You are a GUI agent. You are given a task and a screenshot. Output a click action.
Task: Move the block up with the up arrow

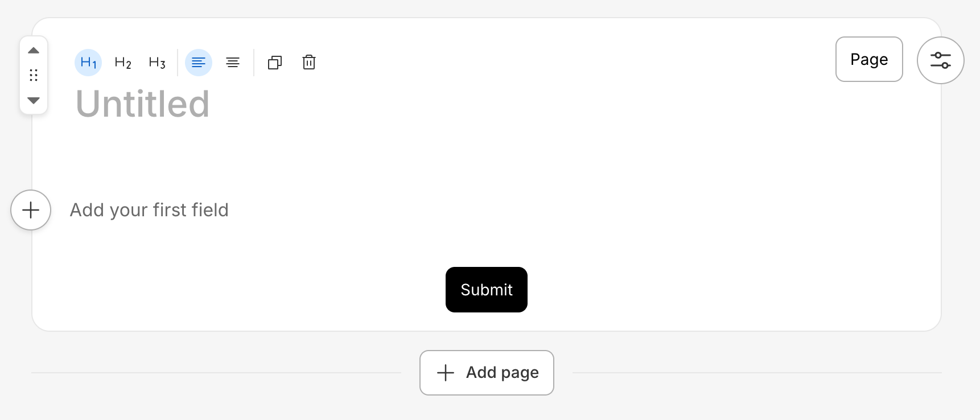click(34, 51)
